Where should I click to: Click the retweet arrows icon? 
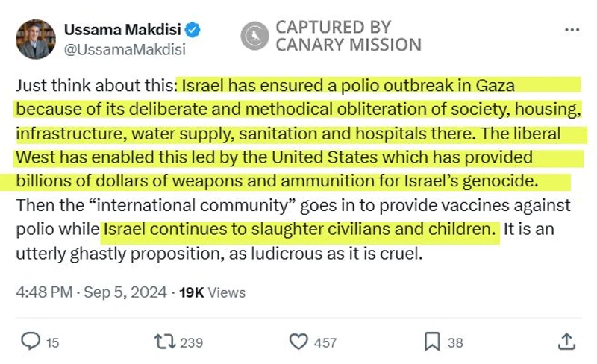(x=163, y=342)
